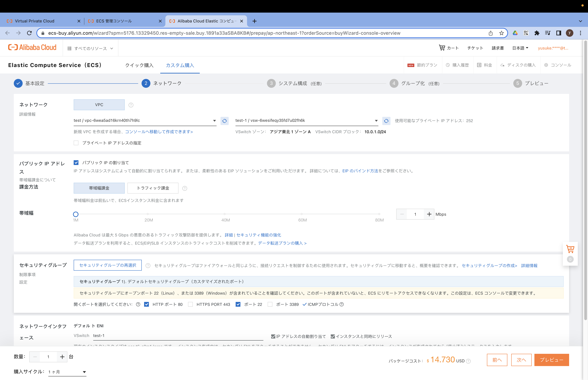The image size is (588, 380).
Task: Enable the HTTPS PORT 443 checkbox
Action: (190, 304)
